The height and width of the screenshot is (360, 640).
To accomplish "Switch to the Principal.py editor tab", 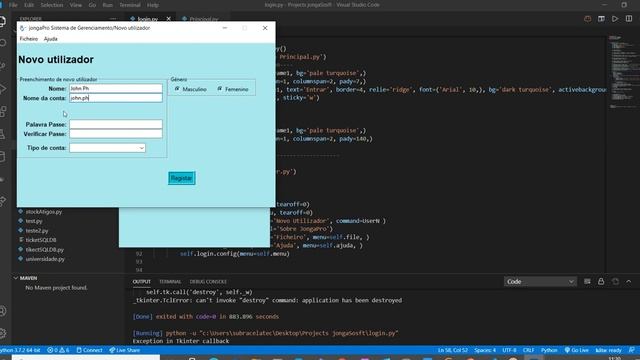I will tap(203, 19).
